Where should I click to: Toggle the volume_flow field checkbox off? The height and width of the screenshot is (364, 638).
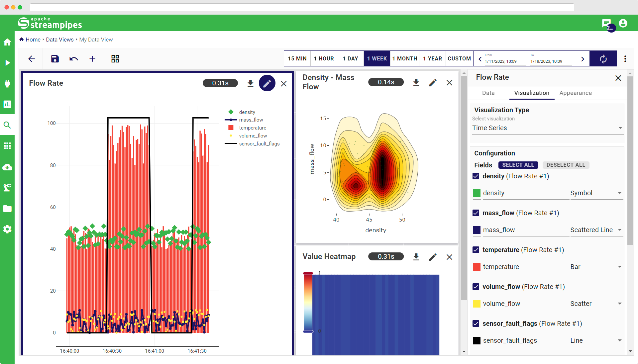tap(477, 287)
